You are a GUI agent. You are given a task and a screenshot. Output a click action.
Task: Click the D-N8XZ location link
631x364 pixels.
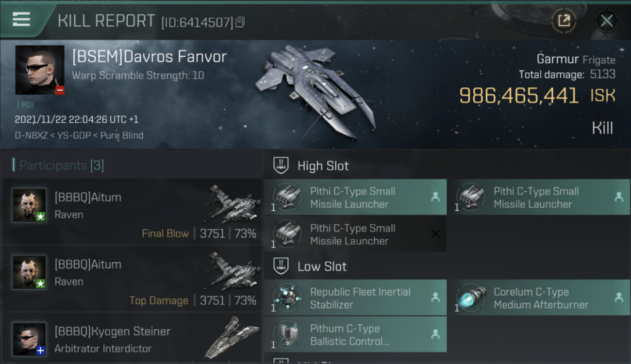(x=31, y=135)
